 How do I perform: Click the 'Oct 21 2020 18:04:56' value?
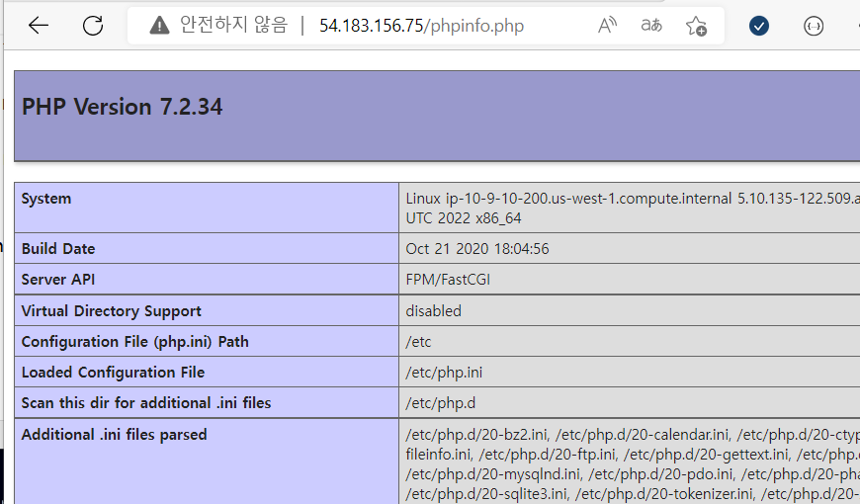(477, 248)
